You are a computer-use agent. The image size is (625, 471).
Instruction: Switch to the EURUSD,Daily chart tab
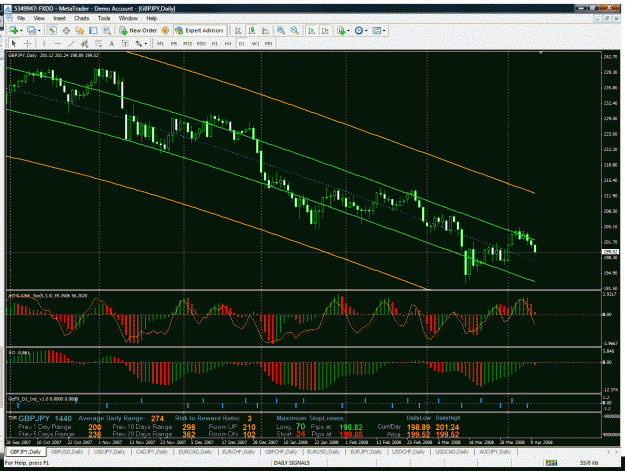point(323,452)
